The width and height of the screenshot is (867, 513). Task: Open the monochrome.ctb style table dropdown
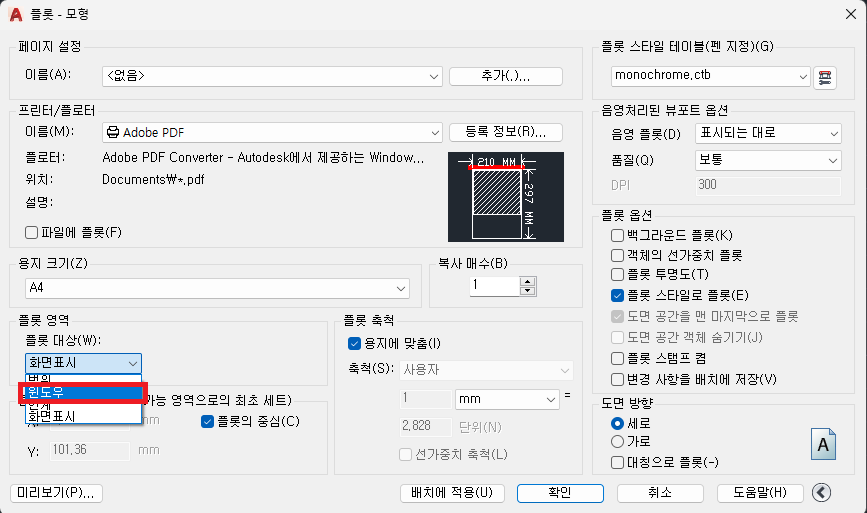tap(711, 76)
